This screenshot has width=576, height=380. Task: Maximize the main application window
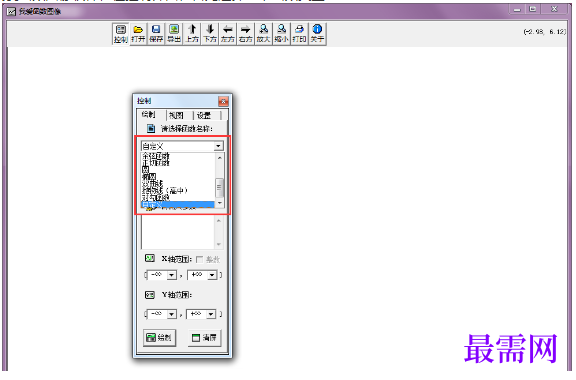coord(533,10)
